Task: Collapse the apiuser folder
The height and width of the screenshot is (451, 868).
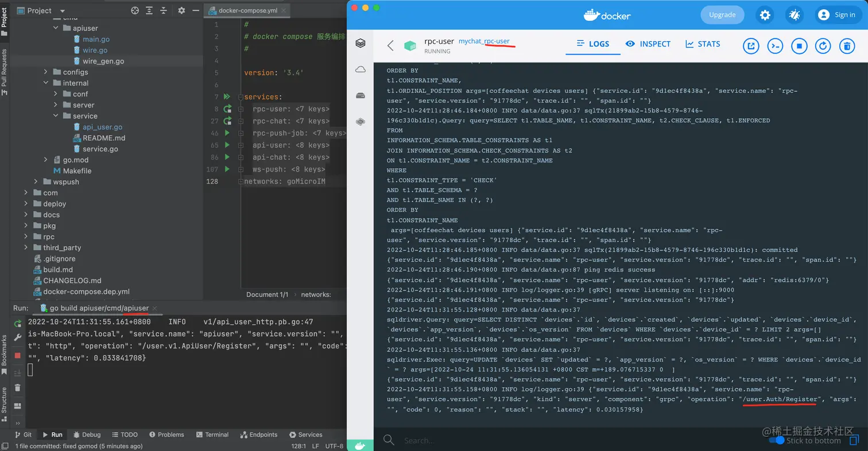Action: click(x=56, y=28)
